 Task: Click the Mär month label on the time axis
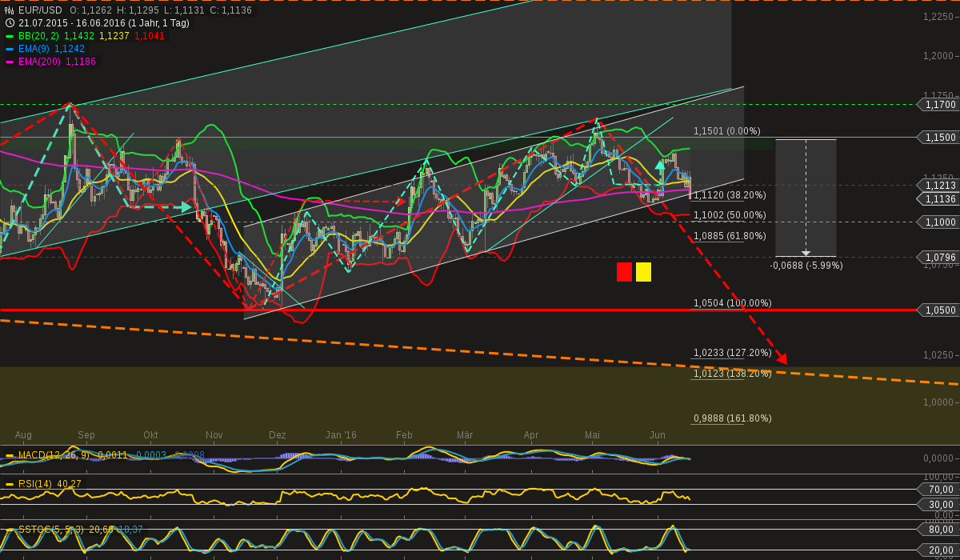(x=465, y=435)
